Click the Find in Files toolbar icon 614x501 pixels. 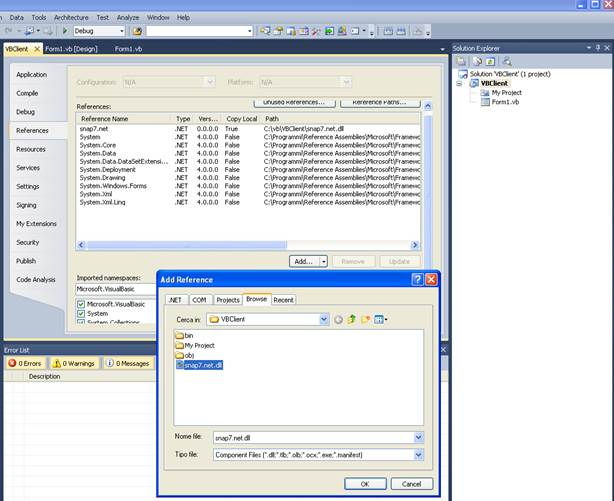click(137, 31)
